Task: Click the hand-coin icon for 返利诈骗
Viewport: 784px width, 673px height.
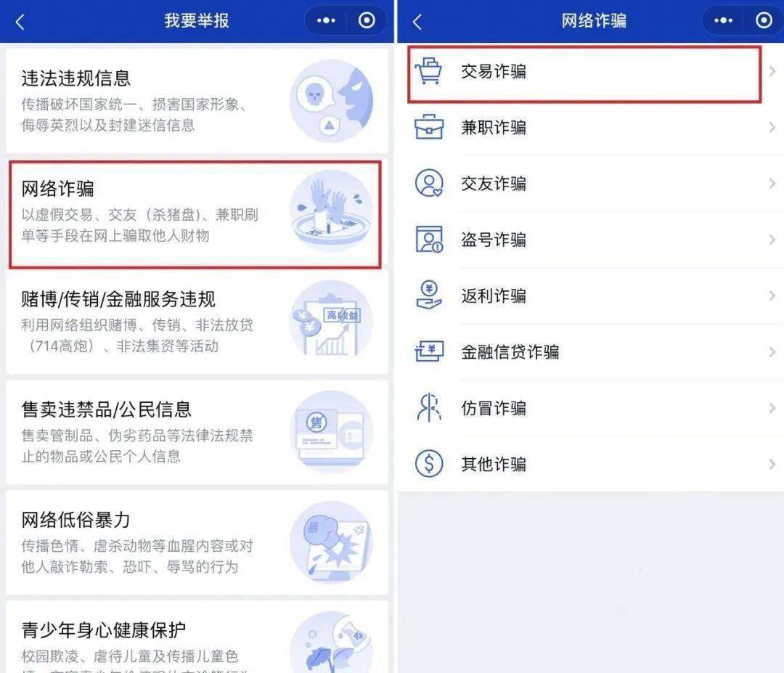Action: click(429, 295)
